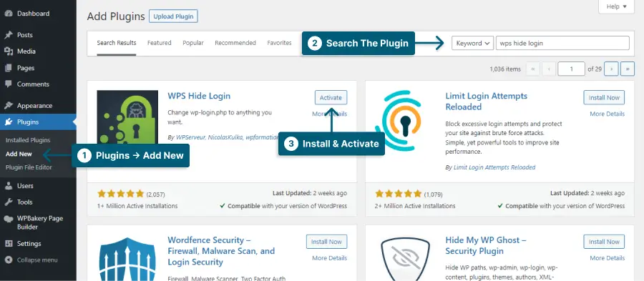Click the Appearance paintbrush icon
The height and width of the screenshot is (281, 644).
(x=8, y=105)
